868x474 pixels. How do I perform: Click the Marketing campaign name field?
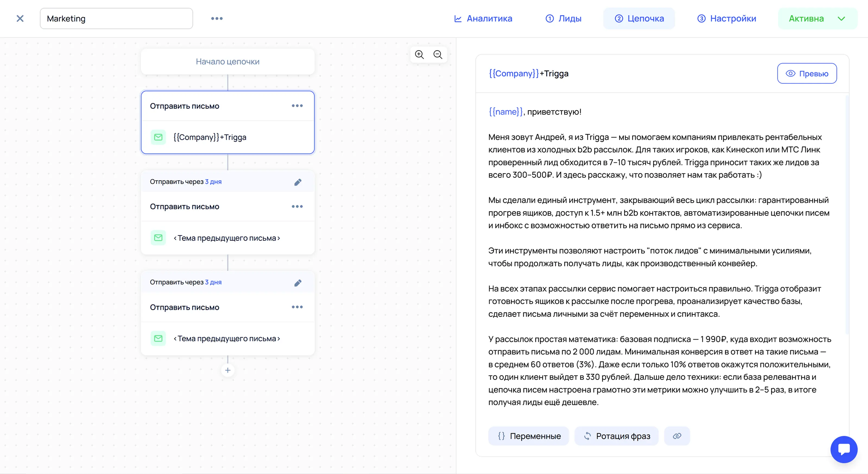click(x=116, y=18)
